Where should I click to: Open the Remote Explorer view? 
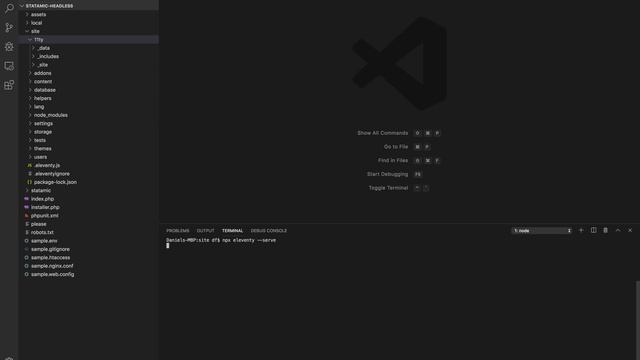click(x=9, y=66)
